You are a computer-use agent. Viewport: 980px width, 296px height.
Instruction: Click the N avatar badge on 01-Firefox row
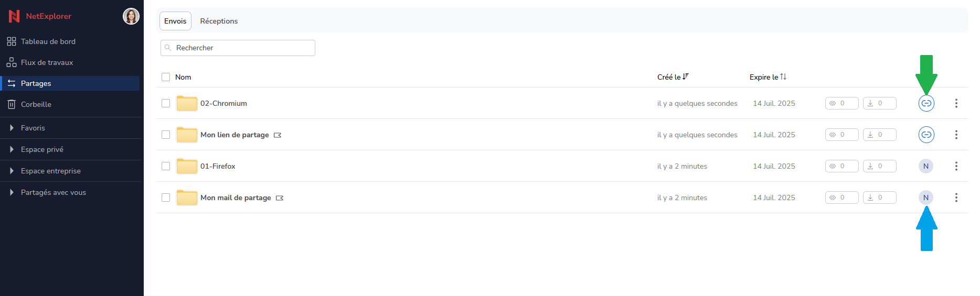click(x=926, y=166)
